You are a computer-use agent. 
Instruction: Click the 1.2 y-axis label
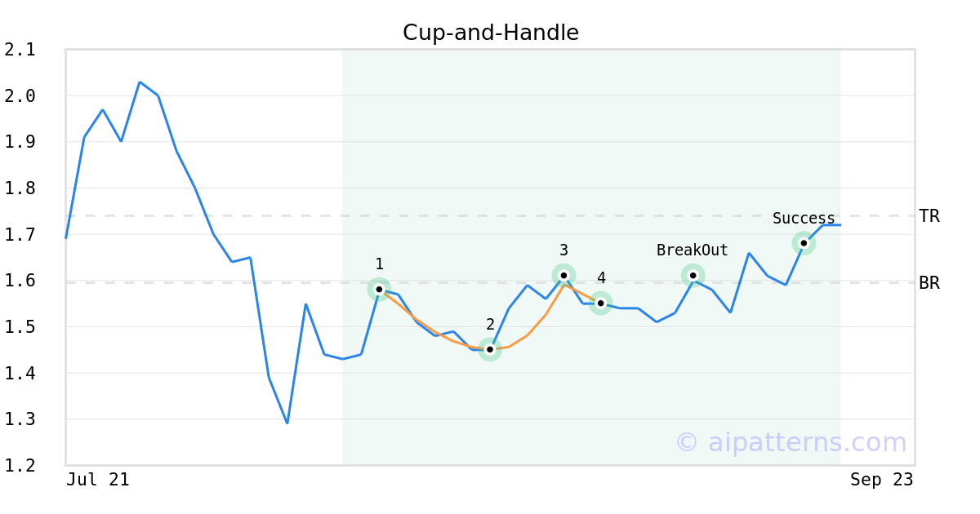(x=20, y=465)
